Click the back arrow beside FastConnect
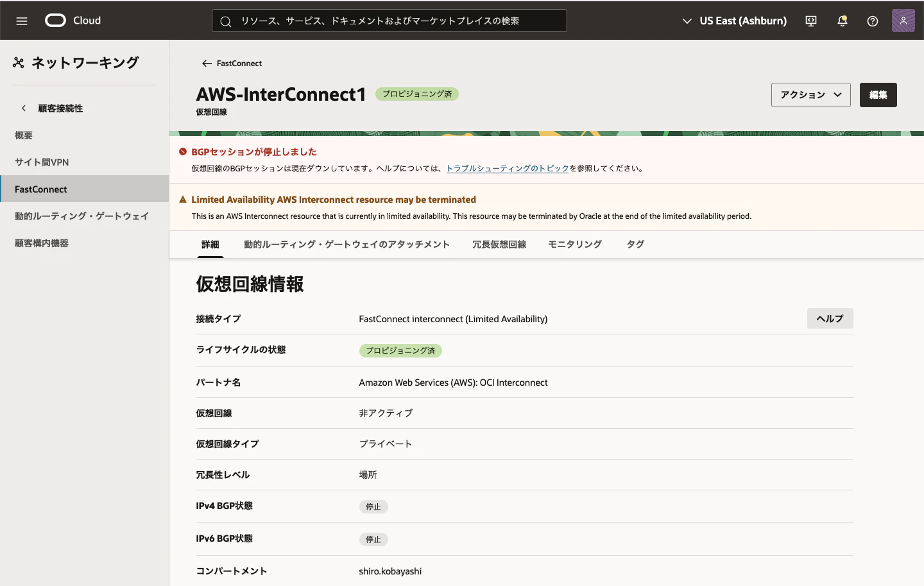The width and height of the screenshot is (924, 586). (x=207, y=64)
